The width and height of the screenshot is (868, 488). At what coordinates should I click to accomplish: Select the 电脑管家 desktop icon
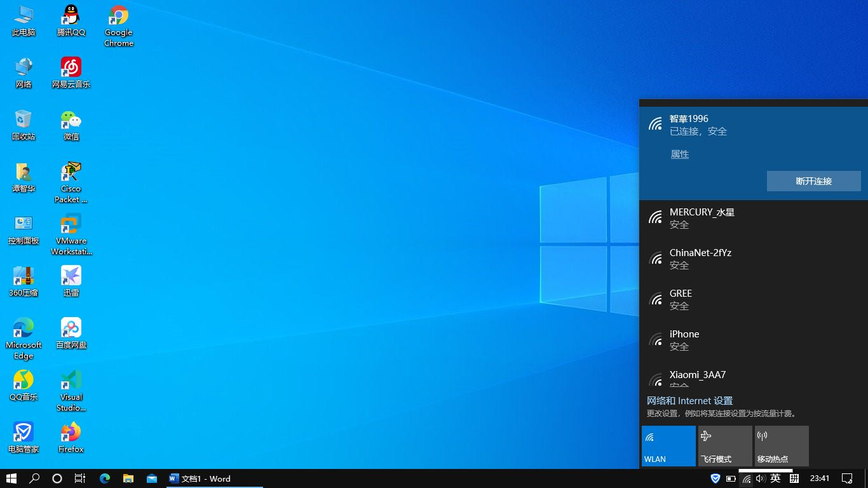(x=24, y=437)
